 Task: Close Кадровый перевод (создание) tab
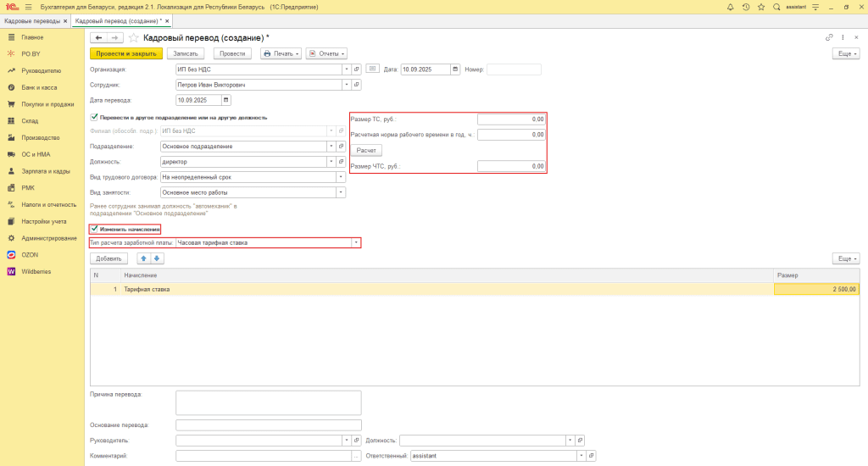click(167, 21)
